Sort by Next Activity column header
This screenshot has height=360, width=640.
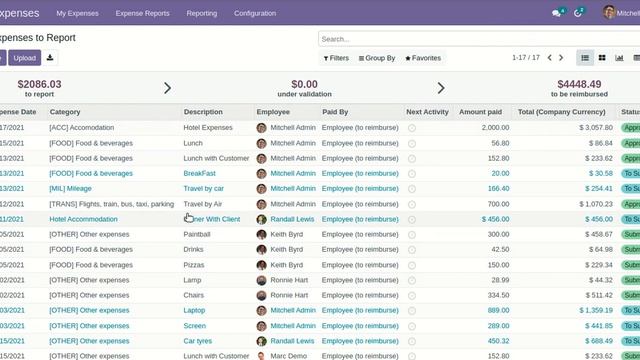pos(427,112)
